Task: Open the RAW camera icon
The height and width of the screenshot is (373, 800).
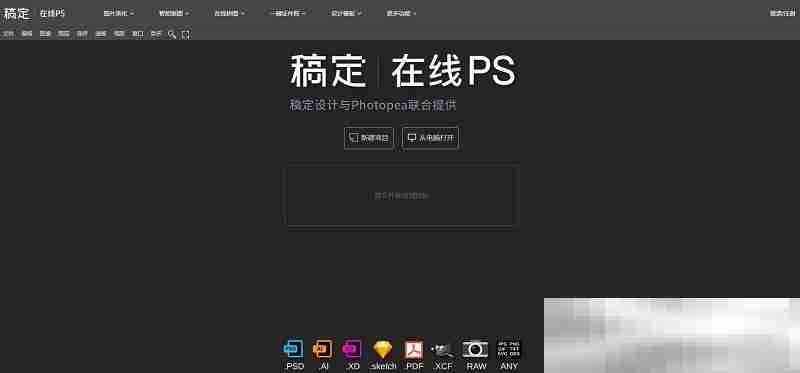Action: point(476,350)
